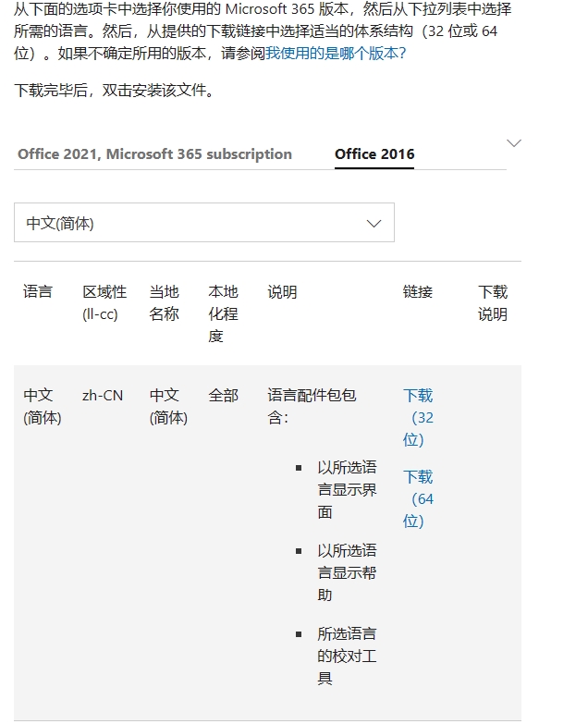Screen dimensions: 588x724
Task: Click the 说明 column header
Action: click(x=282, y=292)
